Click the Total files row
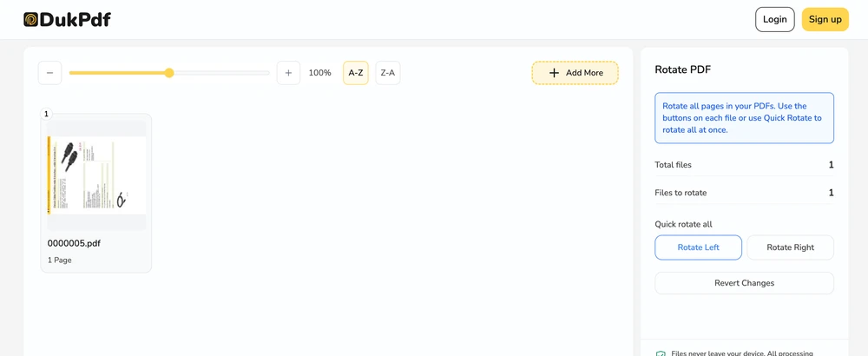The width and height of the screenshot is (868, 356). click(x=744, y=164)
